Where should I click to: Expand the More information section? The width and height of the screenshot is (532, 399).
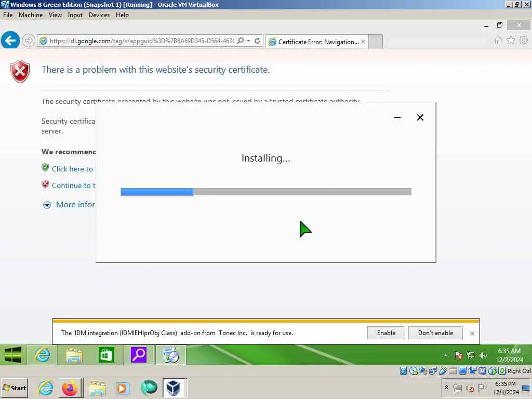(69, 205)
